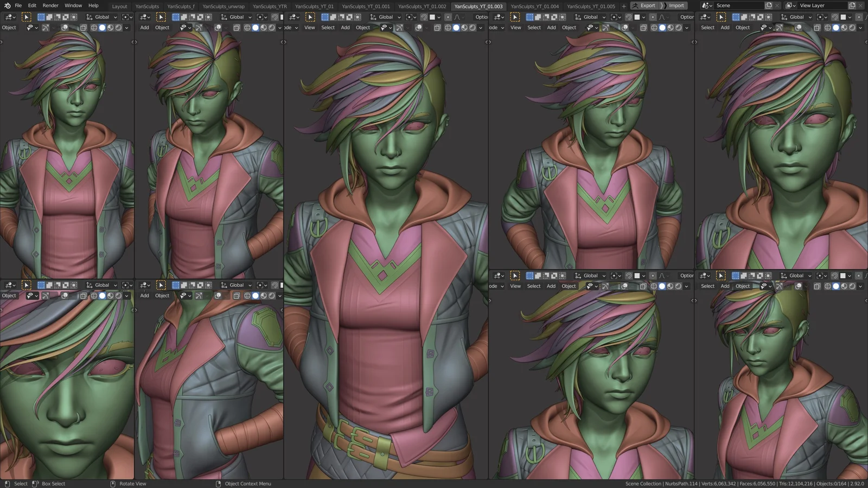
Task: Click the Export button
Action: tap(648, 5)
